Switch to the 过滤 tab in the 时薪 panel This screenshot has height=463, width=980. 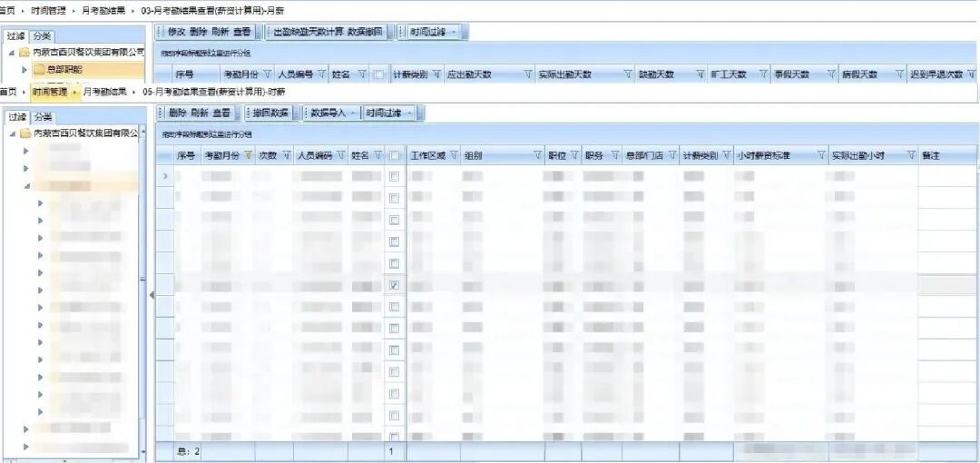[x=17, y=116]
